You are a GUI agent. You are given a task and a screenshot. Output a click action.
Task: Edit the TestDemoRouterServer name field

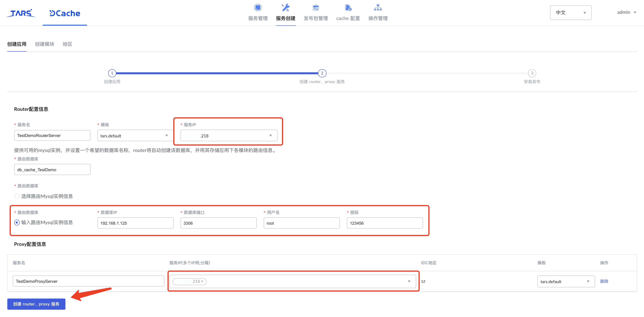click(52, 135)
